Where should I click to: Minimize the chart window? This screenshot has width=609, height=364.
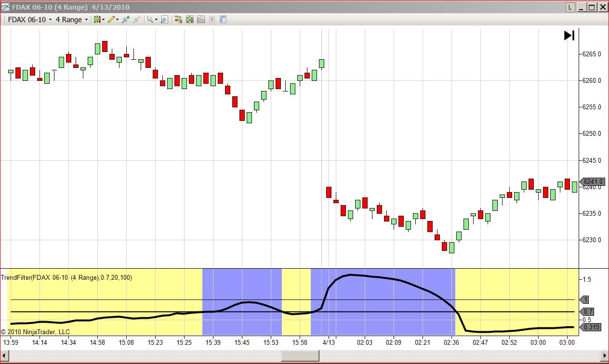[x=582, y=7]
